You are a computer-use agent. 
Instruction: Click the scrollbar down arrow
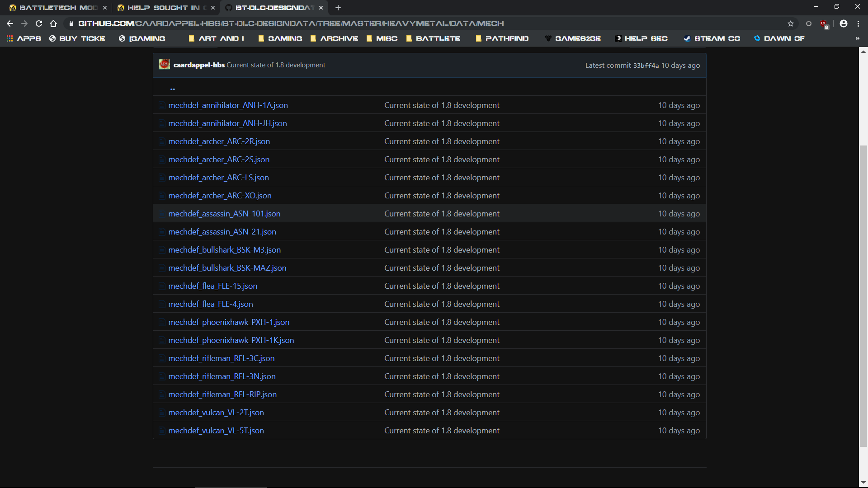coord(863,483)
